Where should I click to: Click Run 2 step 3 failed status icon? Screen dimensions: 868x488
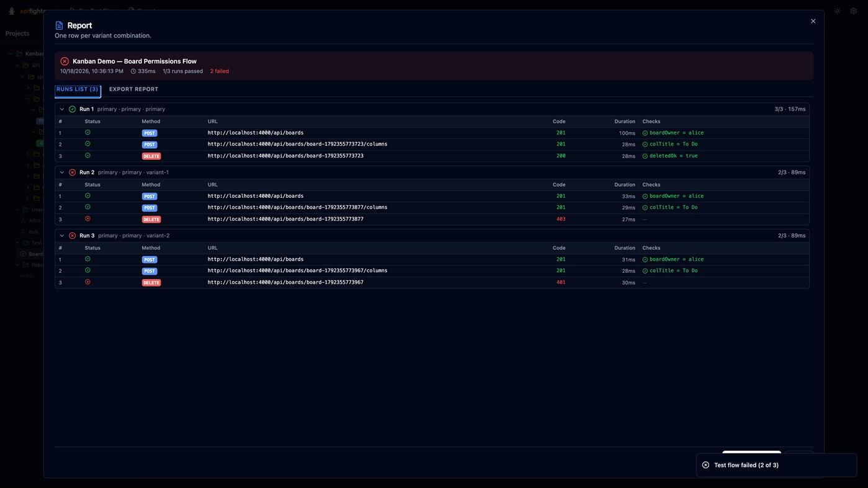87,218
